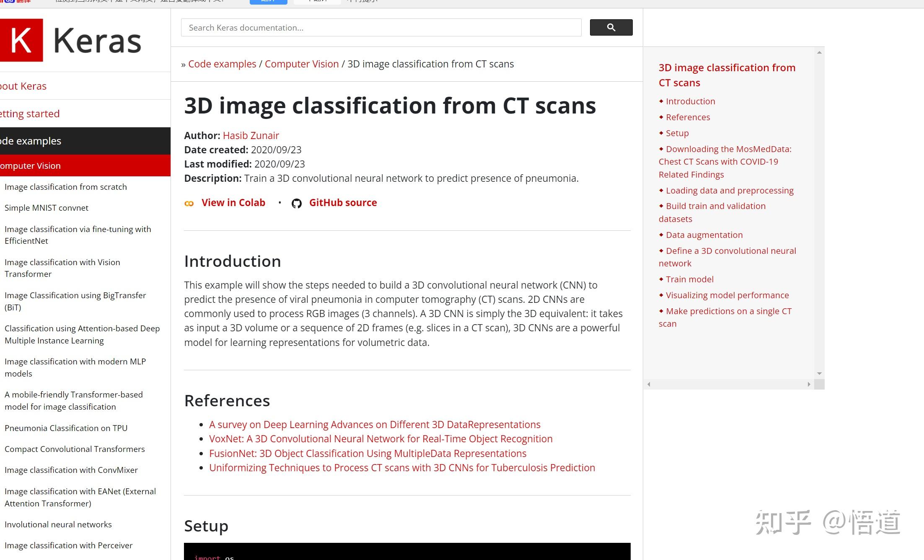Click the GitHub octocat icon

(297, 204)
